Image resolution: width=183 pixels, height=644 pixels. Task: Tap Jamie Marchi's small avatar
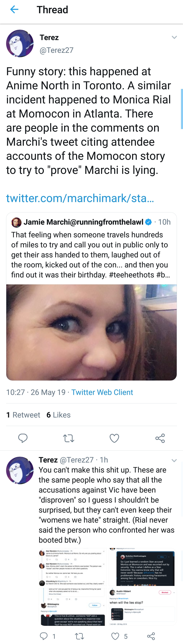point(16,222)
